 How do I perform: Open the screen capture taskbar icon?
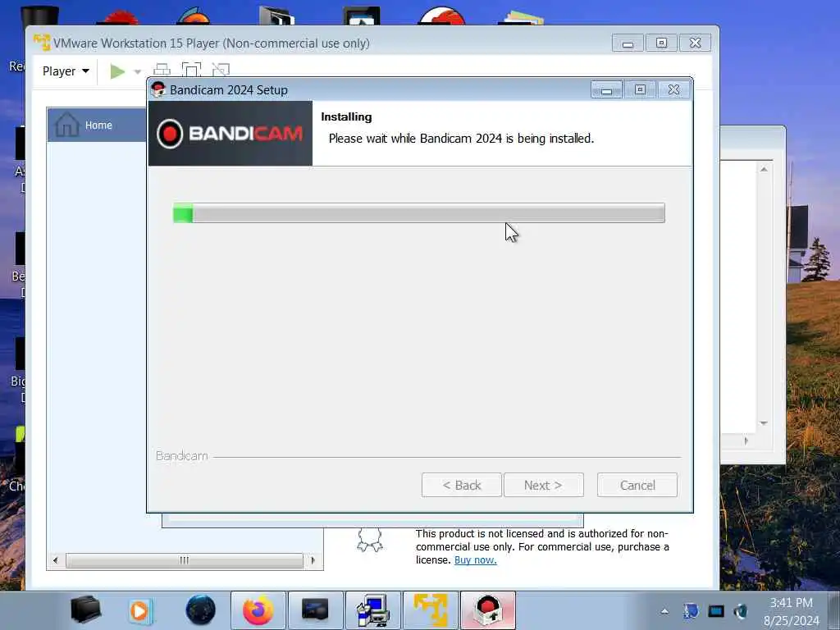(x=316, y=610)
